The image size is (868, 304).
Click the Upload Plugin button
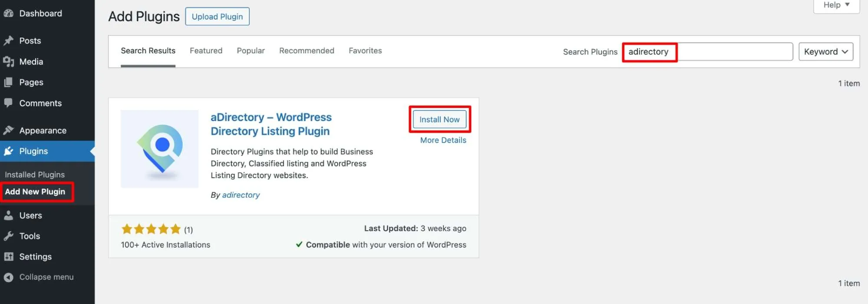point(217,16)
